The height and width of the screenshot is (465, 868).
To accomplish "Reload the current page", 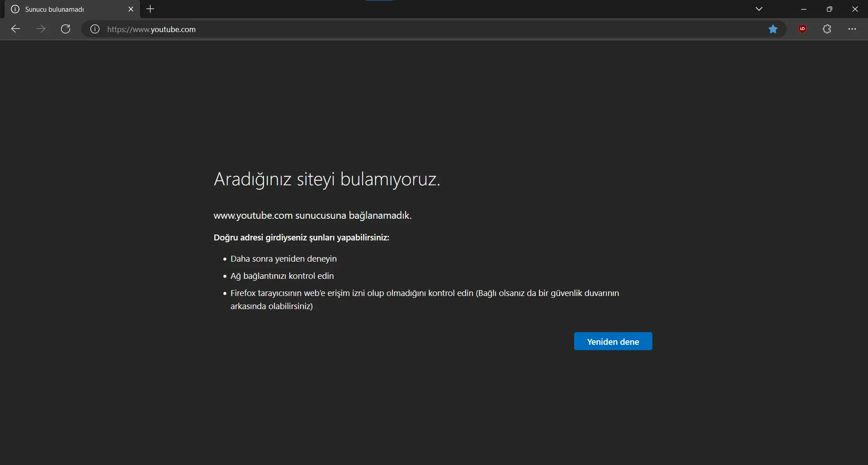I will (66, 29).
